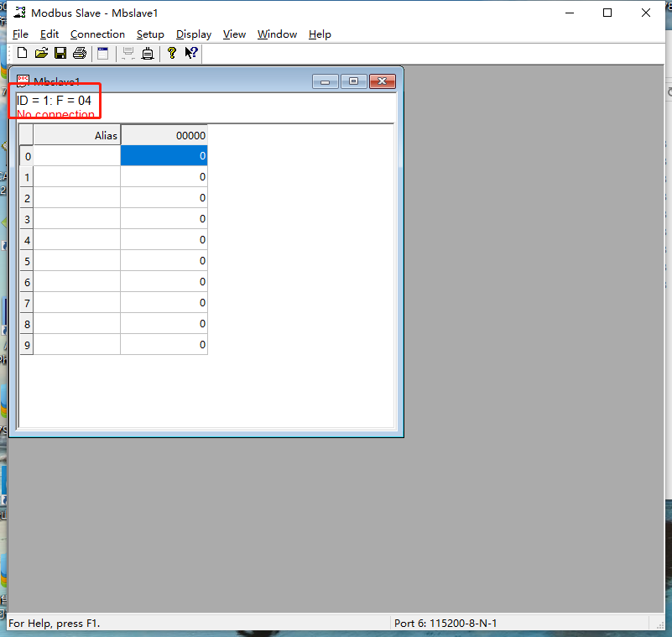Click the 00000 column header
The width and height of the screenshot is (672, 637).
pyautogui.click(x=164, y=135)
